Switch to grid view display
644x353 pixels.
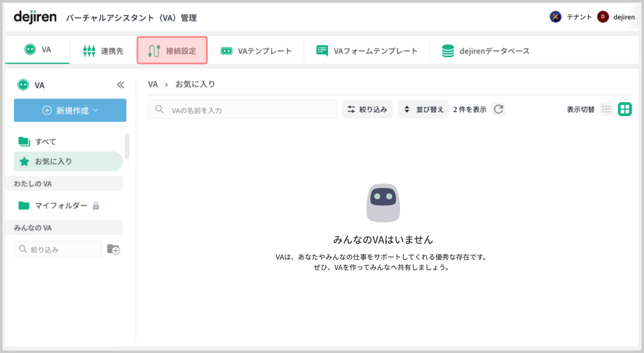(625, 109)
